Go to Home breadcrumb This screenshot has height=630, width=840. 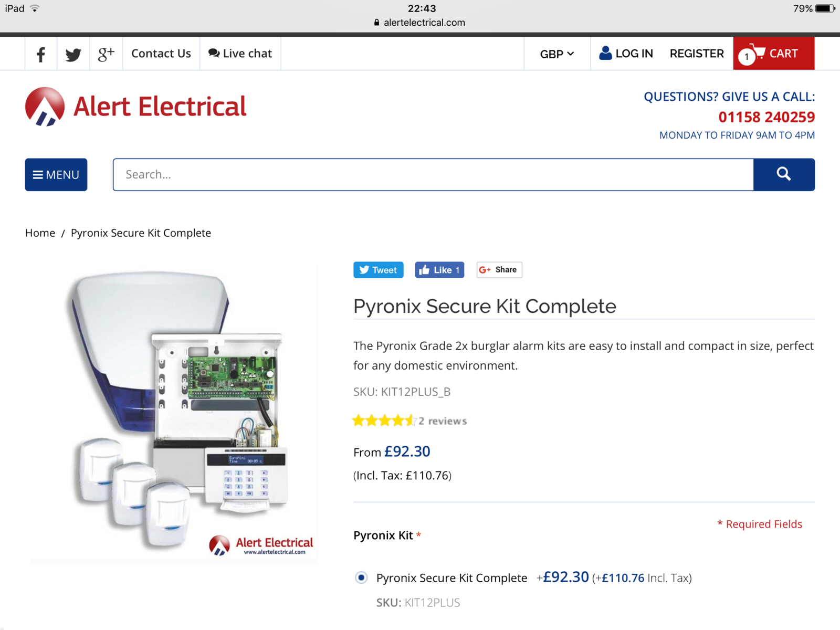click(x=40, y=233)
